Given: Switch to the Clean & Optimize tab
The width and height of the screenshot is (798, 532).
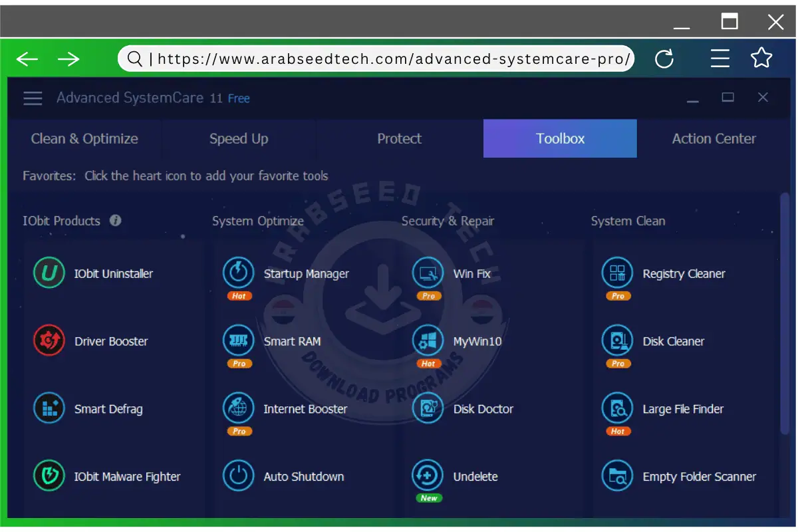Looking at the screenshot, I should 84,138.
